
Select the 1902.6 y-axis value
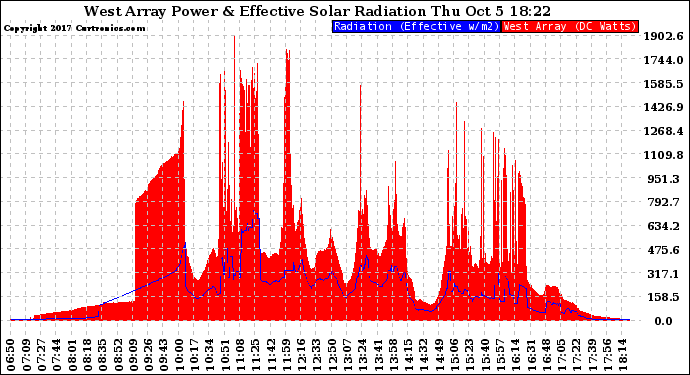664,36
